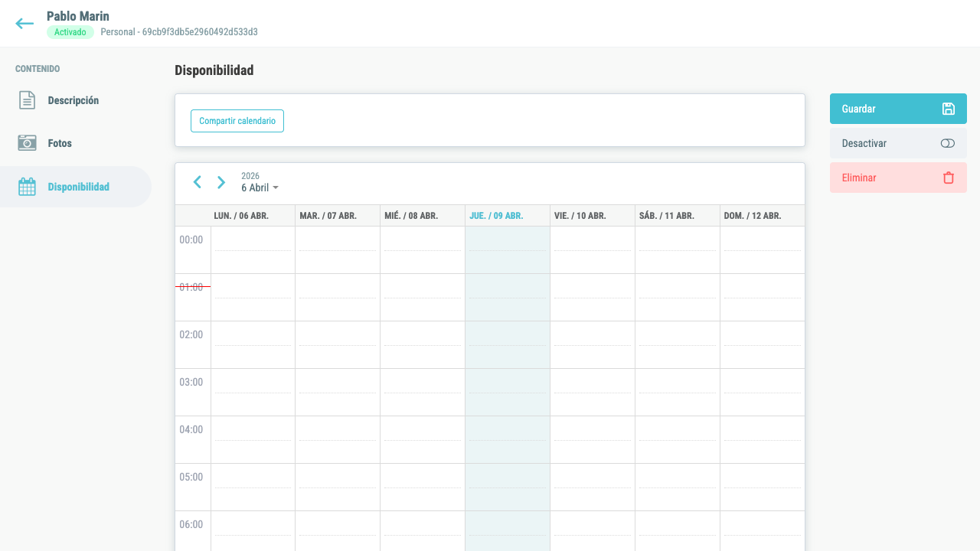Select Friday 10 Abr. 02:00 time slot
980x551 pixels.
(593, 345)
